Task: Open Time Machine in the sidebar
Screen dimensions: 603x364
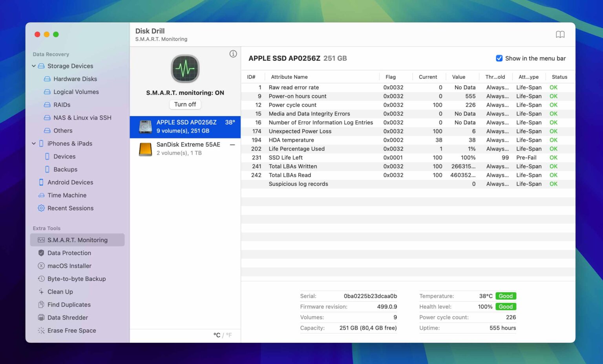Action: point(67,195)
